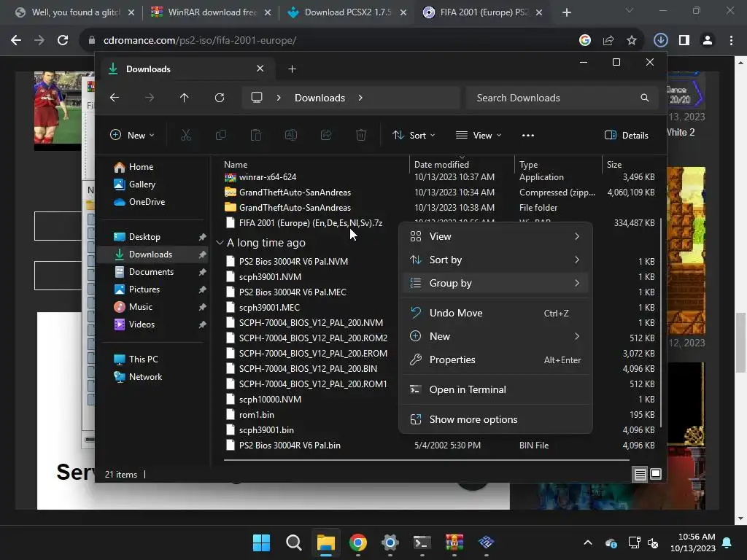Go back in File Explorer
This screenshot has width=747, height=560.
[x=115, y=98]
